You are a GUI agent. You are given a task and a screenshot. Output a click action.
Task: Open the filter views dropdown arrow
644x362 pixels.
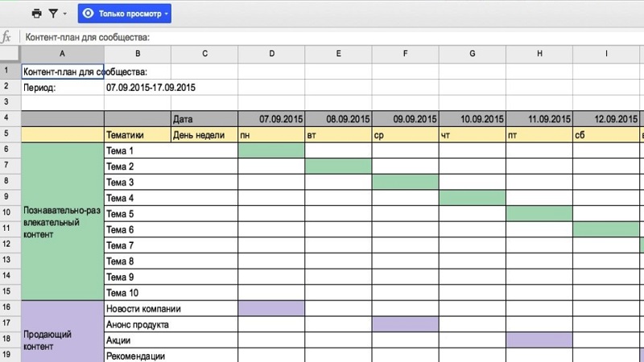[x=64, y=14]
